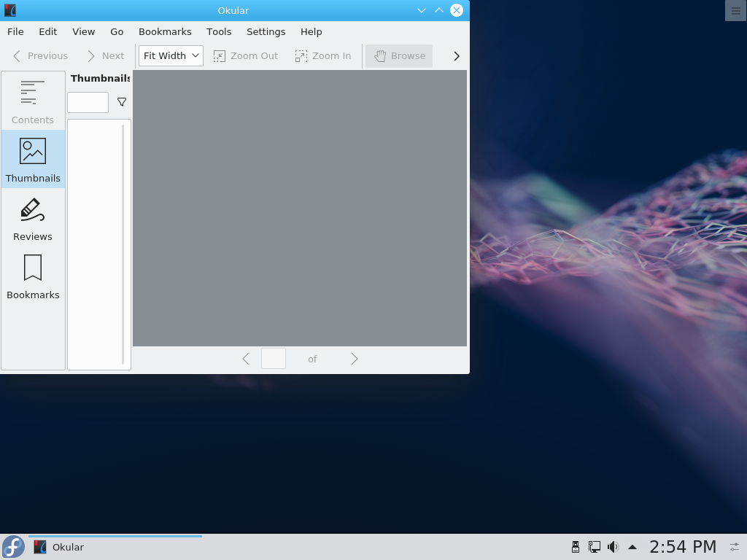Image resolution: width=747 pixels, height=560 pixels.
Task: Open the network connections tray icon
Action: tap(594, 547)
